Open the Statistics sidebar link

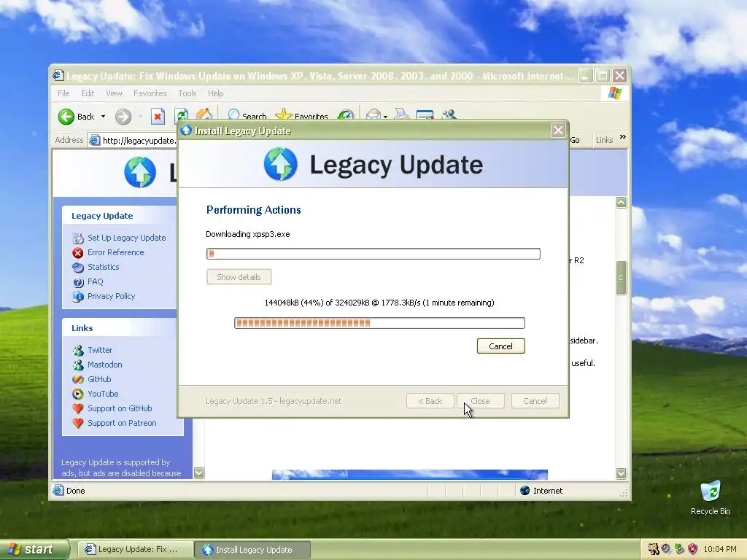[104, 267]
